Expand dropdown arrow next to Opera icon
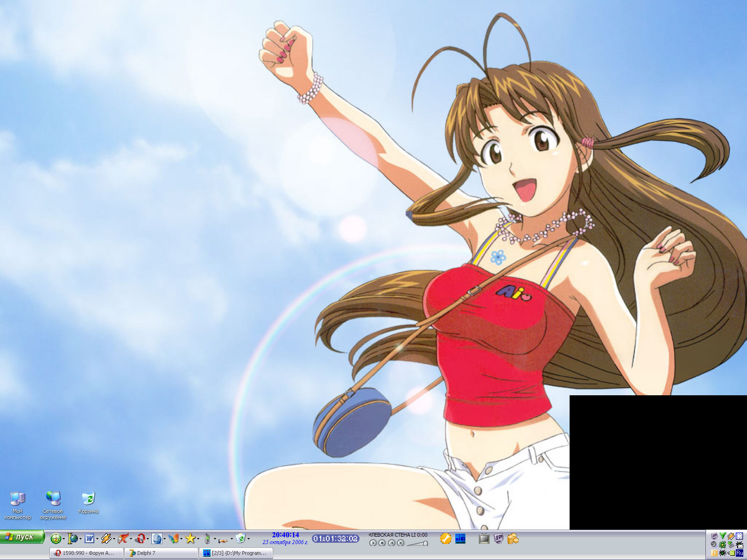The height and width of the screenshot is (560, 747). [148, 539]
